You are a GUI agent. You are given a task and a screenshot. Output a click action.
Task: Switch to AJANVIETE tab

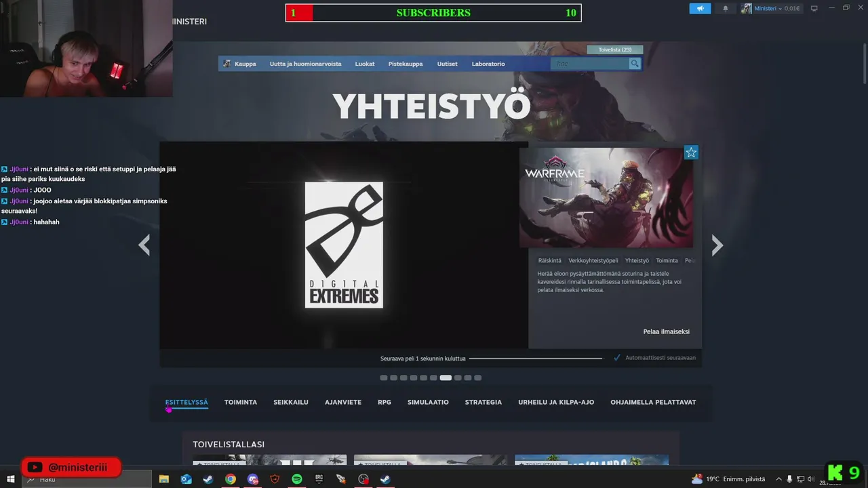[x=343, y=403]
